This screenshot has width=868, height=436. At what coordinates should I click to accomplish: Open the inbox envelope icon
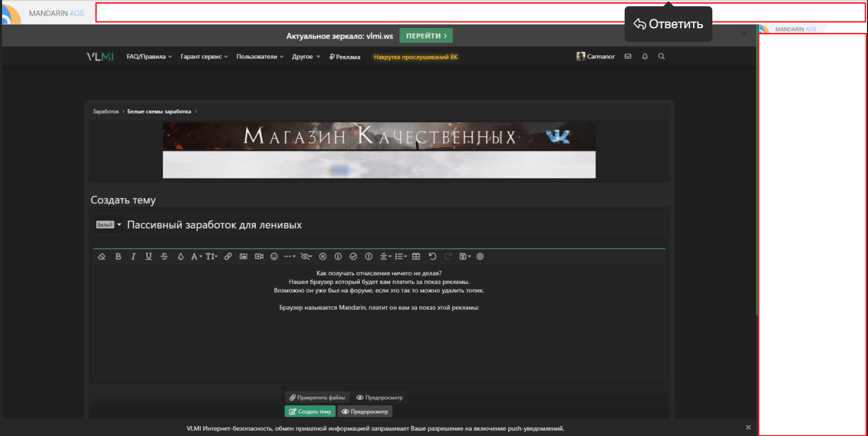pyautogui.click(x=628, y=56)
